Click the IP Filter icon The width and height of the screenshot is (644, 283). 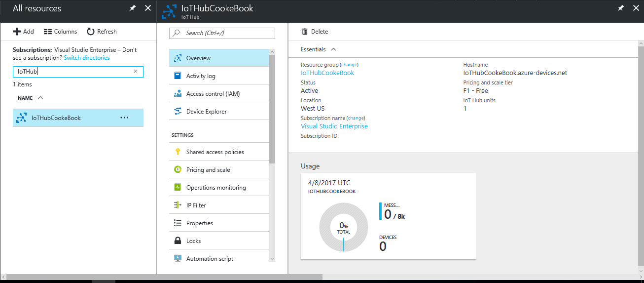178,205
